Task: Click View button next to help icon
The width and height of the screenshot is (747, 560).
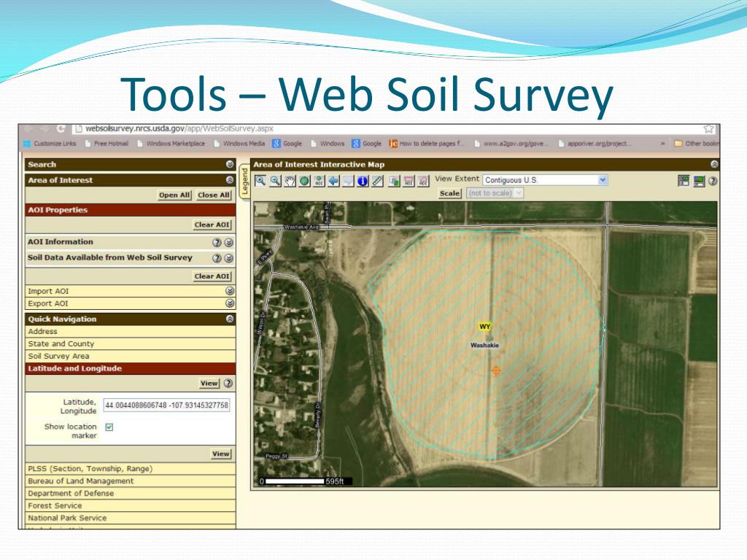Action: point(209,384)
